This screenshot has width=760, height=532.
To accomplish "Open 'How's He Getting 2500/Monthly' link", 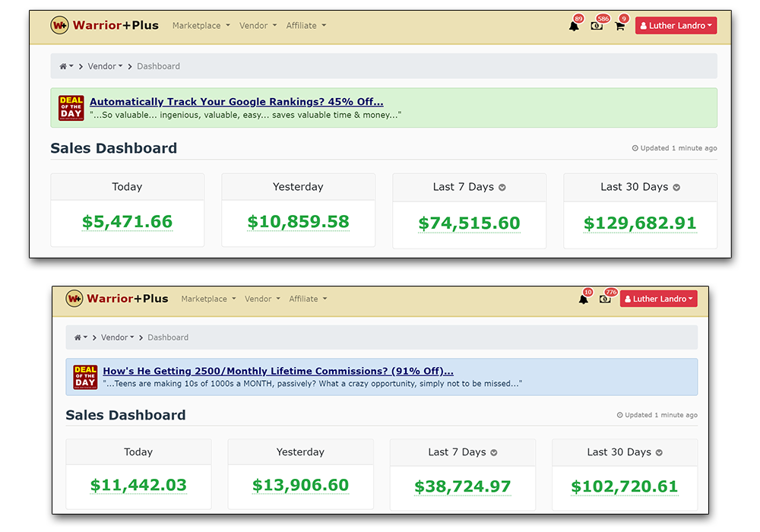I will (x=278, y=371).
